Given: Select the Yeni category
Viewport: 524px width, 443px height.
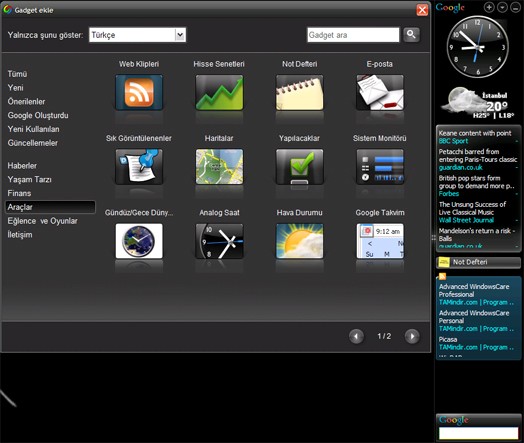Looking at the screenshot, I should pyautogui.click(x=15, y=88).
